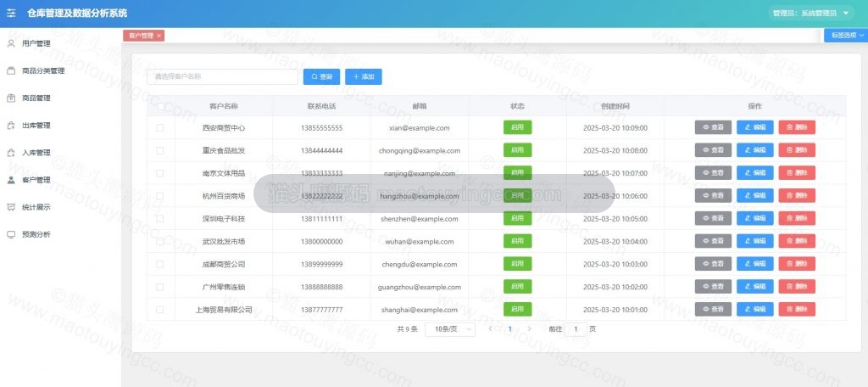
Task: Open the 10条/页 page size dropdown
Action: coord(450,328)
